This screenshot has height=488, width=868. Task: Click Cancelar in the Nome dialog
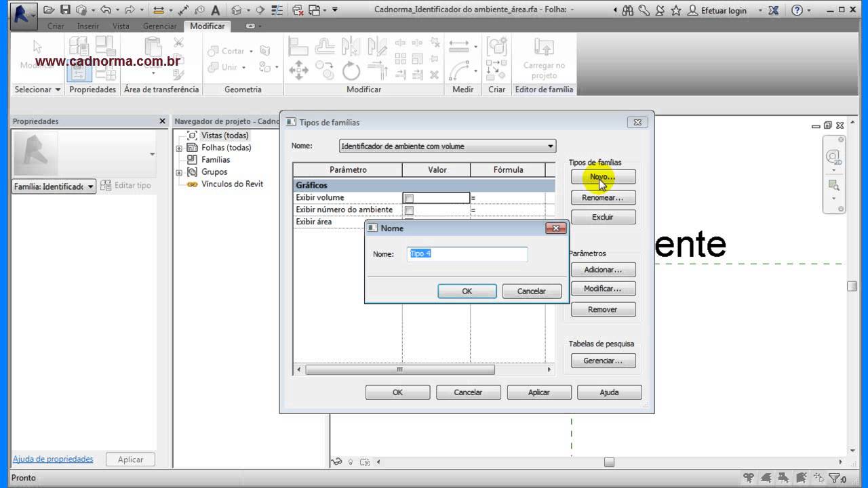(532, 291)
